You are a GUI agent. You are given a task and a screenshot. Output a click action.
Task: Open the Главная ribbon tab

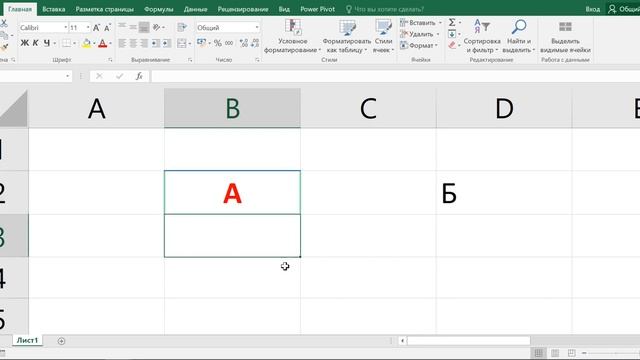[20, 9]
